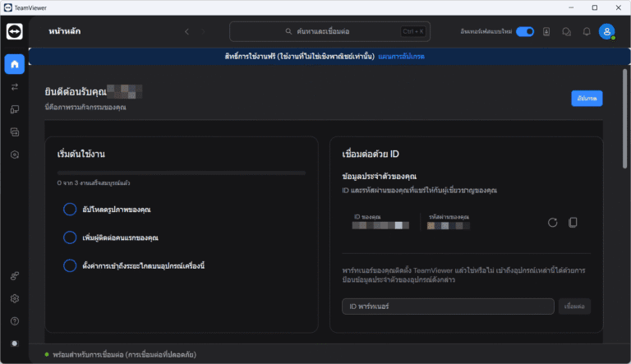631x364 pixels.
Task: Open the Home page from the sidebar
Action: (15, 64)
